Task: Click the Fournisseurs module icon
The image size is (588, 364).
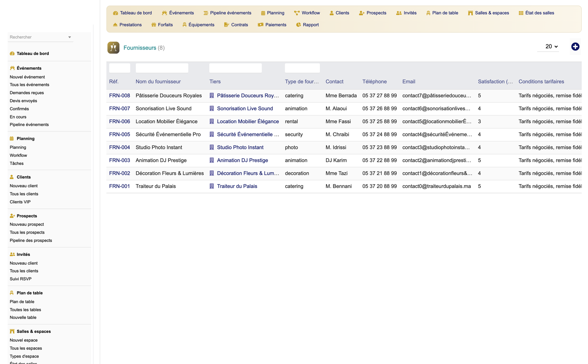Action: tap(113, 48)
